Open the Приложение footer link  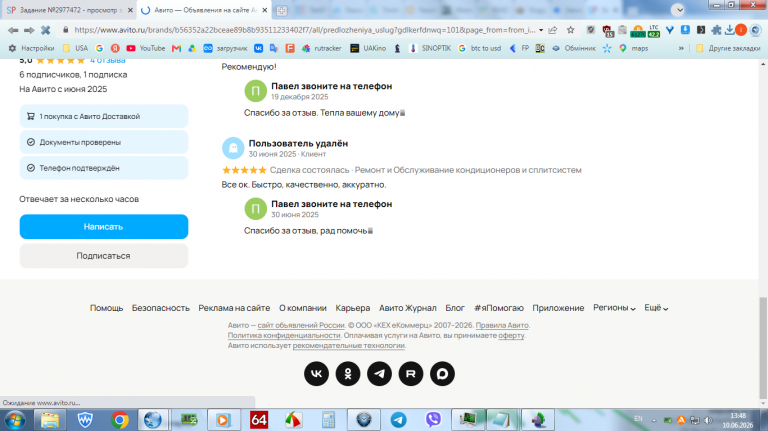(558, 308)
